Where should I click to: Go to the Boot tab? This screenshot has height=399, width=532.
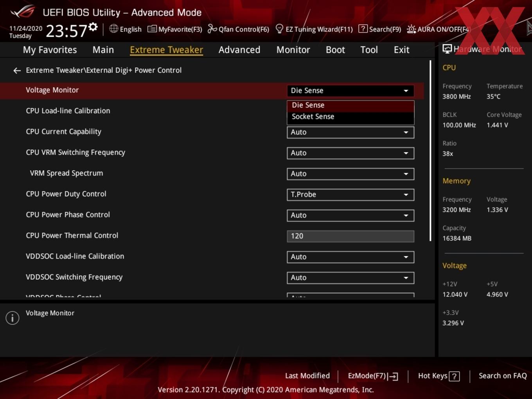coord(335,50)
